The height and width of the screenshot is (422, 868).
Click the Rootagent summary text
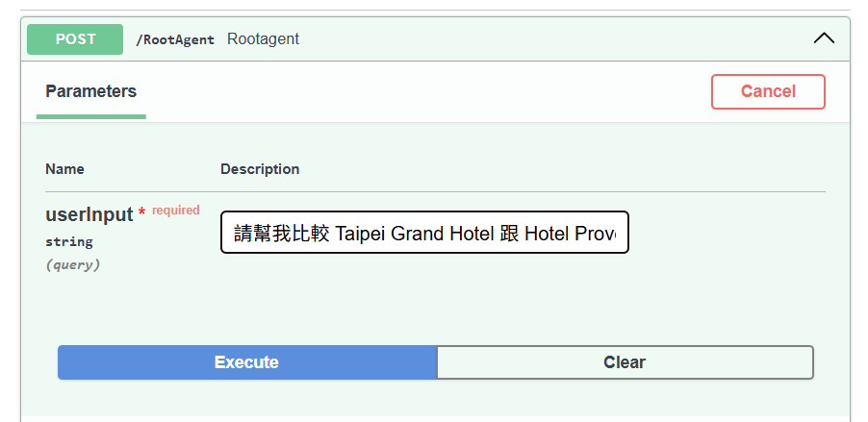tap(263, 39)
